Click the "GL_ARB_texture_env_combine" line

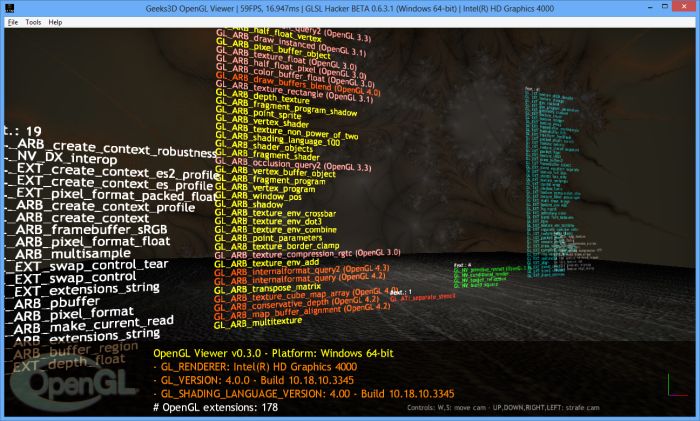[x=275, y=230]
